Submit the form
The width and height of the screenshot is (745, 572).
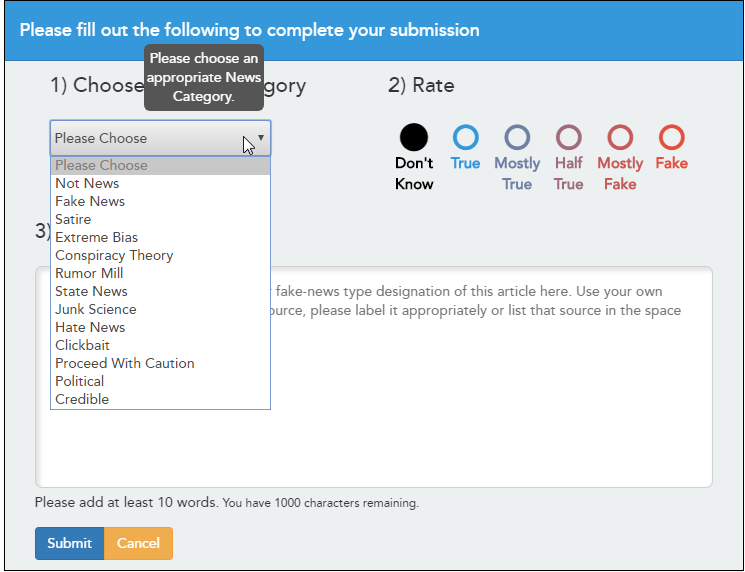point(69,543)
